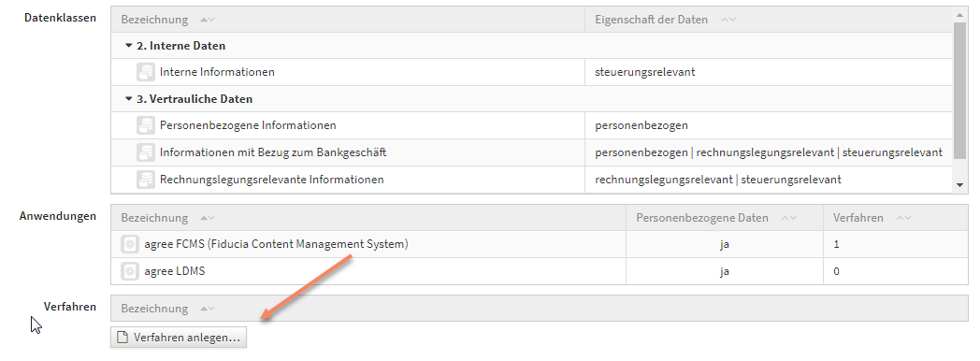This screenshot has width=980, height=361.
Task: Open the agree FCMS application entry
Action: (276, 245)
